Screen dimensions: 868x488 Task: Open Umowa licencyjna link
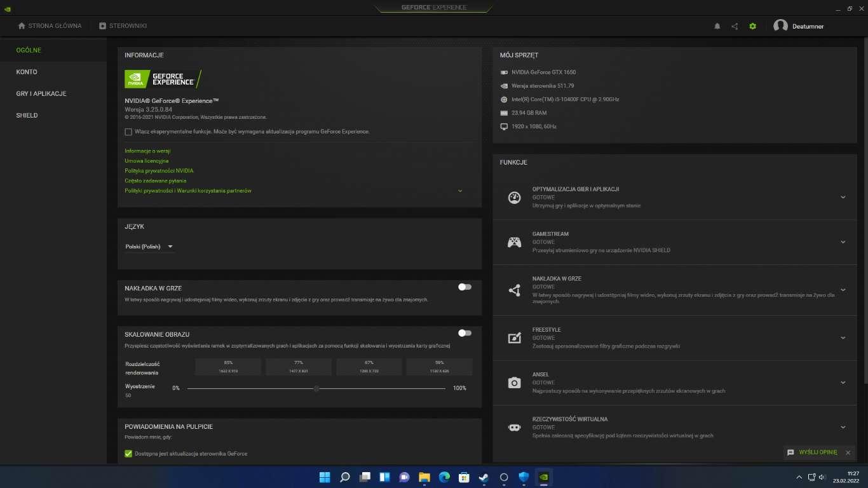146,161
